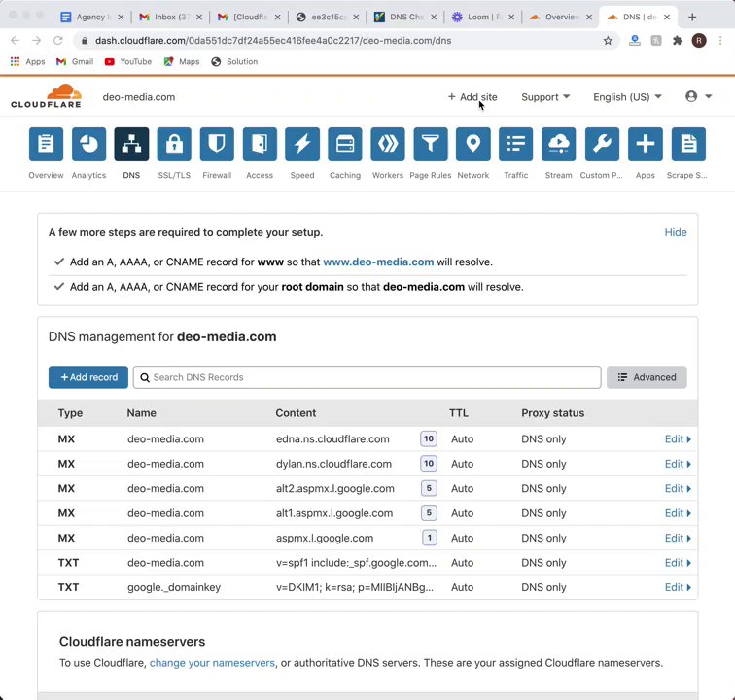
Task: Hide the setup steps notice
Action: tap(676, 232)
